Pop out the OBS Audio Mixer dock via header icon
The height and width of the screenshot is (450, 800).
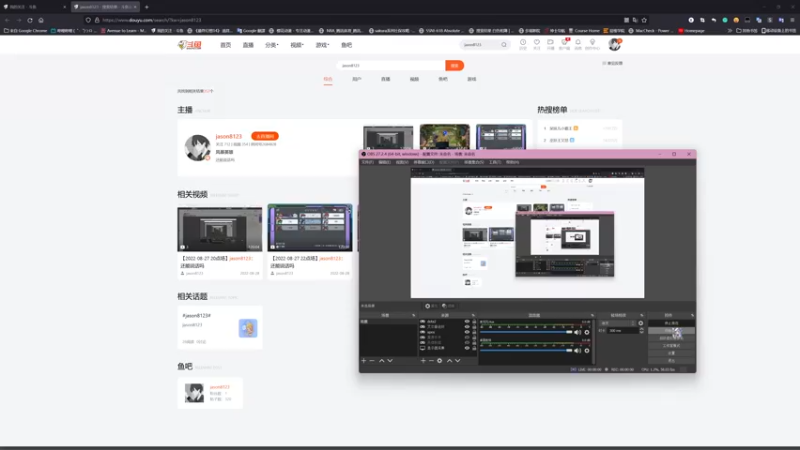[x=592, y=315]
